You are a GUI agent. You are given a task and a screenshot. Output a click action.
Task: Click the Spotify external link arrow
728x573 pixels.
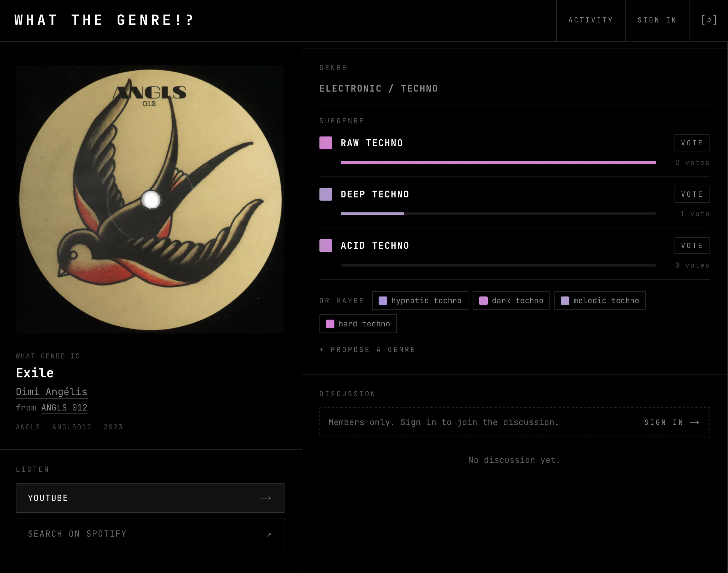coord(269,534)
